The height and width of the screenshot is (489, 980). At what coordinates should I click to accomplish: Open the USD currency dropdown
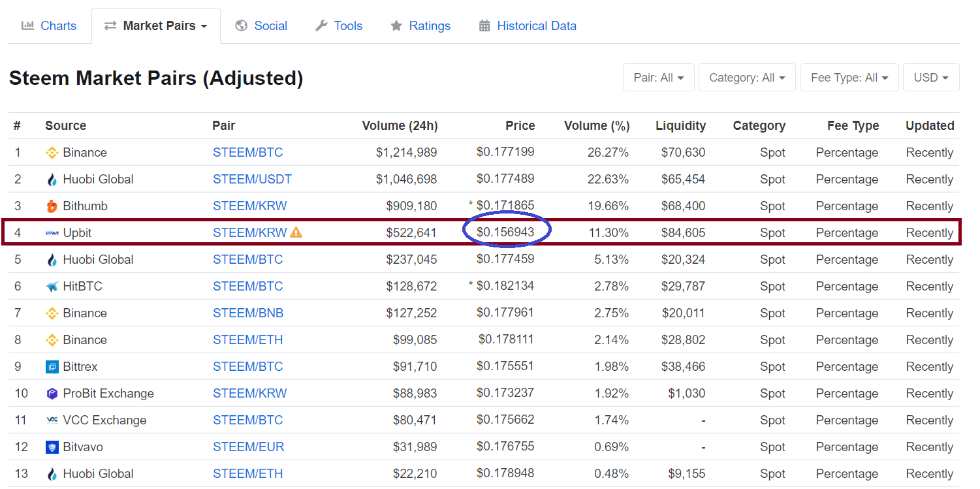tap(931, 78)
